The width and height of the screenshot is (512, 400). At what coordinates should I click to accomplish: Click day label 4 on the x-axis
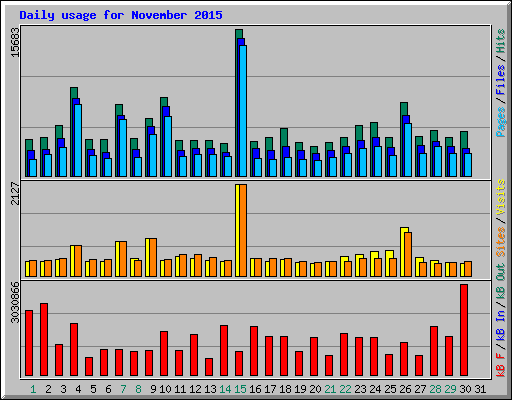pyautogui.click(x=78, y=389)
